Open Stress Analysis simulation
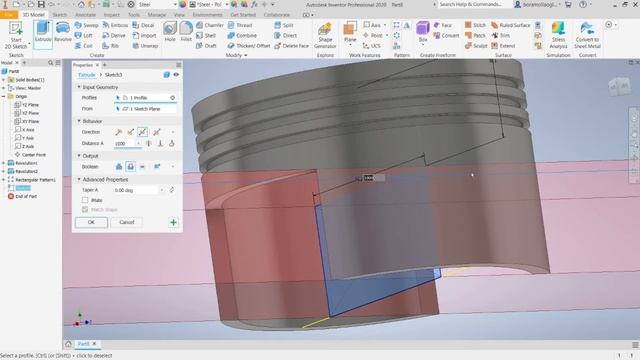The height and width of the screenshot is (360, 640). click(x=558, y=36)
